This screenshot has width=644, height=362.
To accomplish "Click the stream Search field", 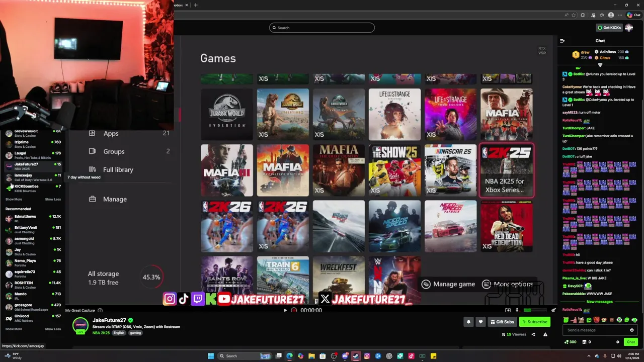I will (322, 28).
